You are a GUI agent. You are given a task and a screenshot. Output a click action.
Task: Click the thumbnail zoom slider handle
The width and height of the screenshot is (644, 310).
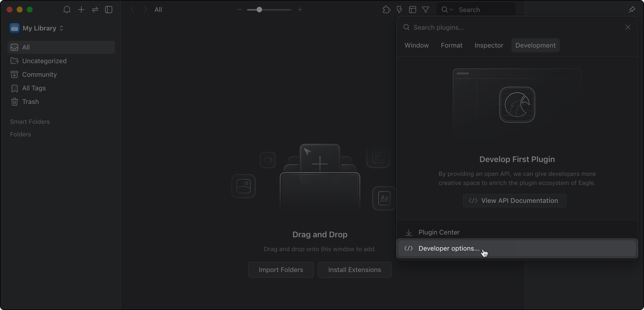click(x=259, y=10)
